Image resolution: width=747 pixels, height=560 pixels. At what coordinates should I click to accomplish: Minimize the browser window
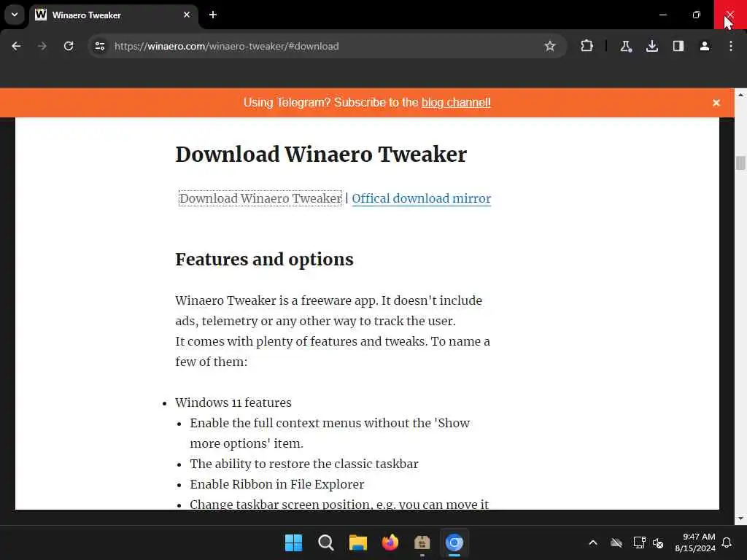tap(662, 15)
